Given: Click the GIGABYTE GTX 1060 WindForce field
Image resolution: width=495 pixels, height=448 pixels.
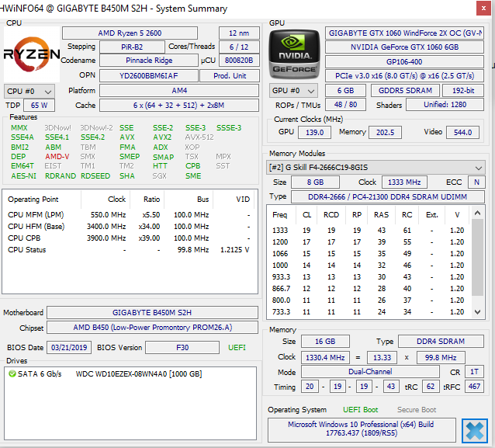Looking at the screenshot, I should pos(404,33).
